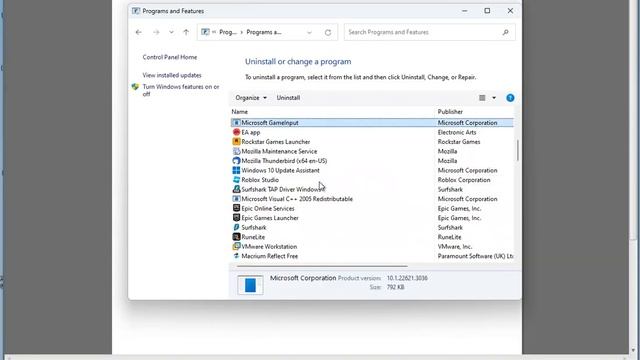The width and height of the screenshot is (640, 360).
Task: Click the horizontal scrollbar below the list
Action: pyautogui.click(x=322, y=266)
